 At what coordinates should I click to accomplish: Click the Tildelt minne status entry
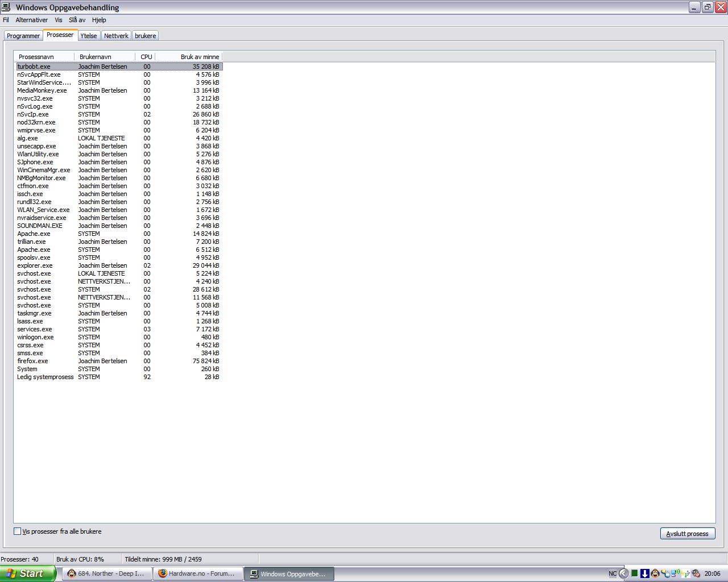coord(163,559)
